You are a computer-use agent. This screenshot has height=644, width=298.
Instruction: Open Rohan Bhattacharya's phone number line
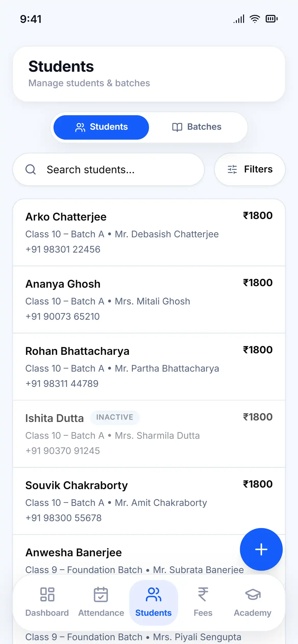[x=62, y=384]
